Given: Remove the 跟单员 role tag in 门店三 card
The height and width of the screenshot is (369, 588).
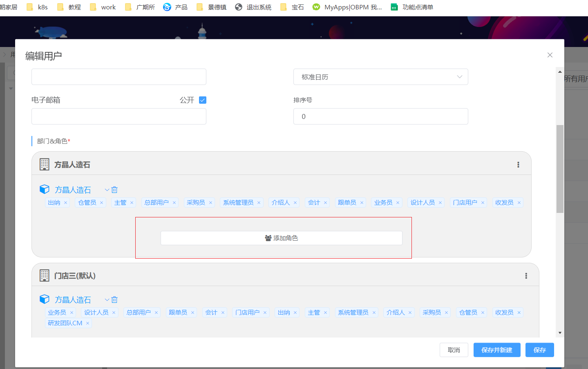Looking at the screenshot, I should tap(192, 313).
